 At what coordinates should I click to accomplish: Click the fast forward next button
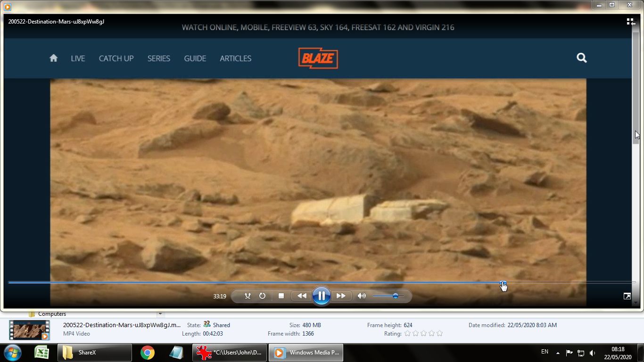tap(341, 296)
